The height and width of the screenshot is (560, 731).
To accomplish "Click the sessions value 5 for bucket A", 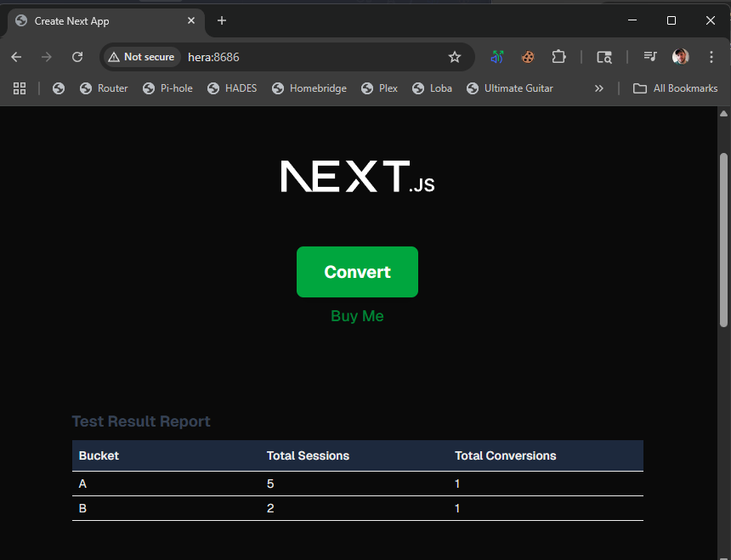I will (270, 484).
